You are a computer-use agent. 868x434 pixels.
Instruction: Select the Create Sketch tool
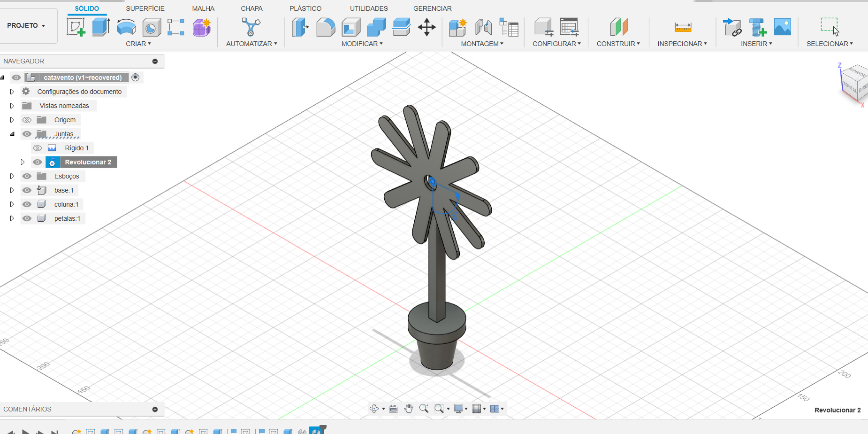[x=76, y=27]
